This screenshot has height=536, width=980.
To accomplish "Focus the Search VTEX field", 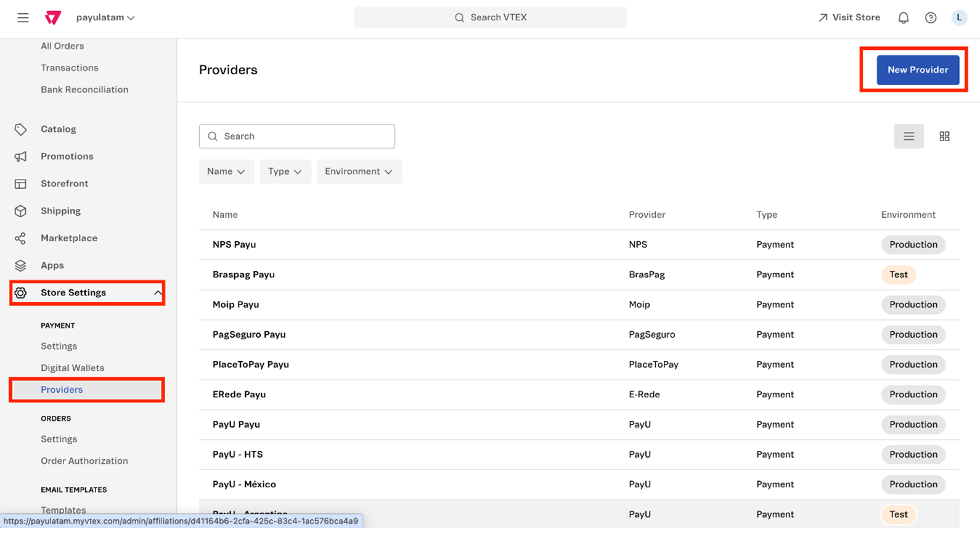I will point(491,18).
